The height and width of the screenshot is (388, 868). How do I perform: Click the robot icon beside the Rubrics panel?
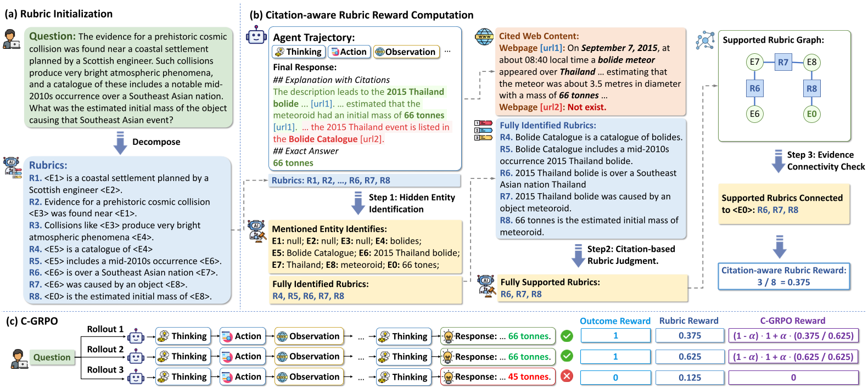12,166
